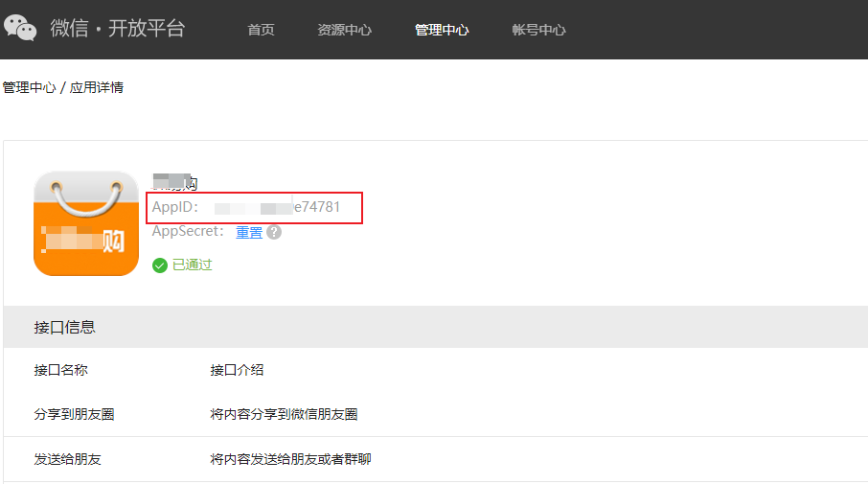Click the orange shopping bag app icon
Screen dimensions: 868x484
click(86, 223)
